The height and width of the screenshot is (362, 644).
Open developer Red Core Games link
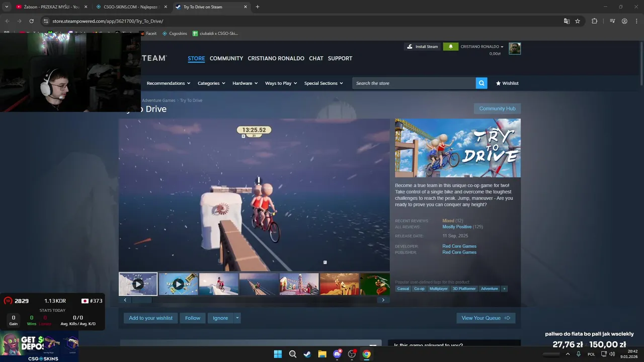(459, 246)
